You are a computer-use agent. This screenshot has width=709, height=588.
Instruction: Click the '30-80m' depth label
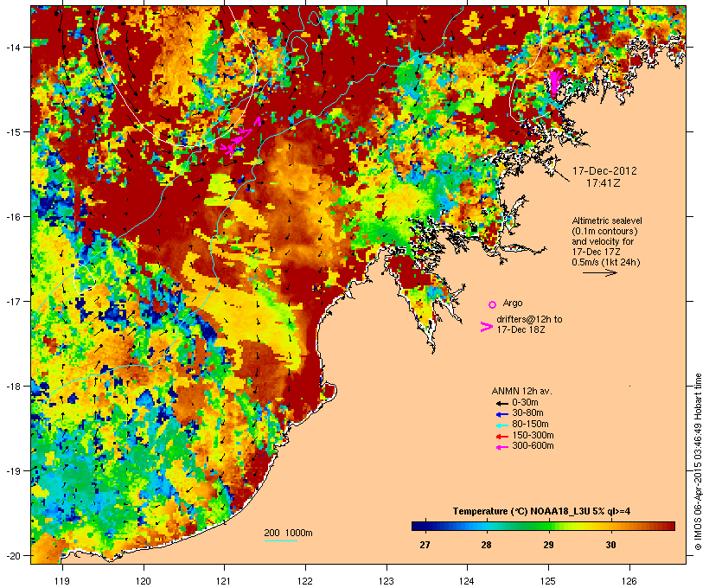tap(527, 413)
